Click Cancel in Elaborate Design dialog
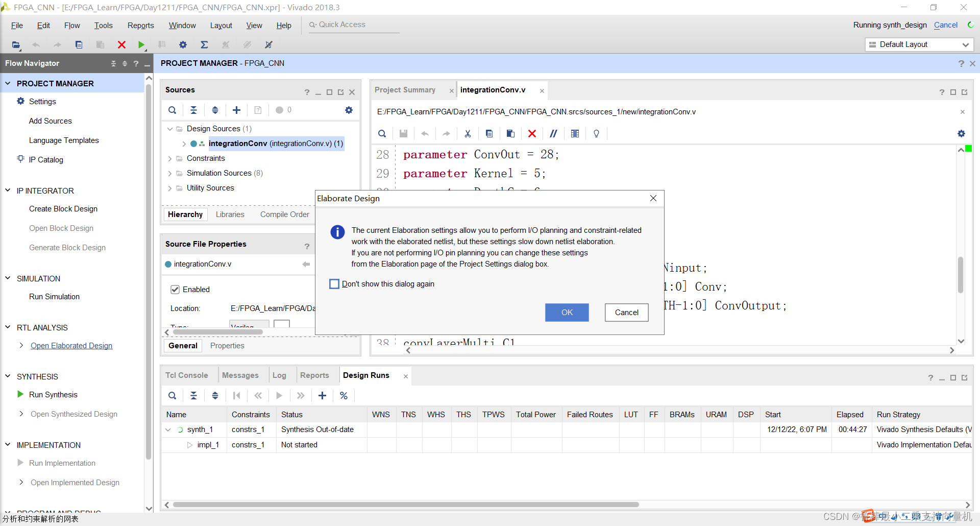 627,313
